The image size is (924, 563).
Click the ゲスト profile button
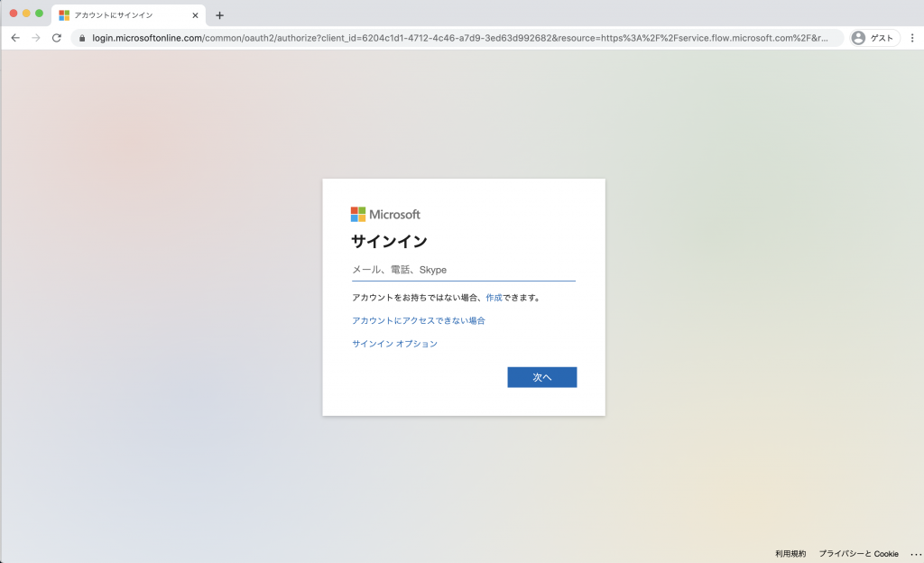coord(874,38)
